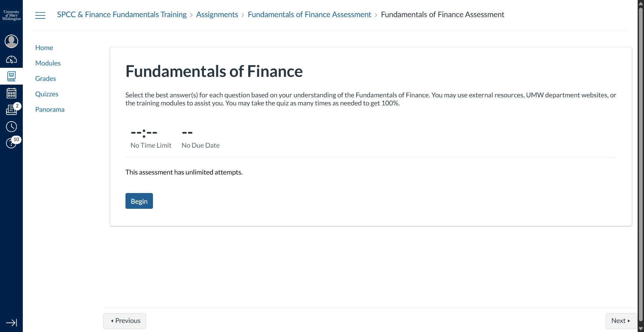Viewport: 644px width, 332px height.
Task: Open the Dashboard speedometer icon
Action: pyautogui.click(x=11, y=60)
